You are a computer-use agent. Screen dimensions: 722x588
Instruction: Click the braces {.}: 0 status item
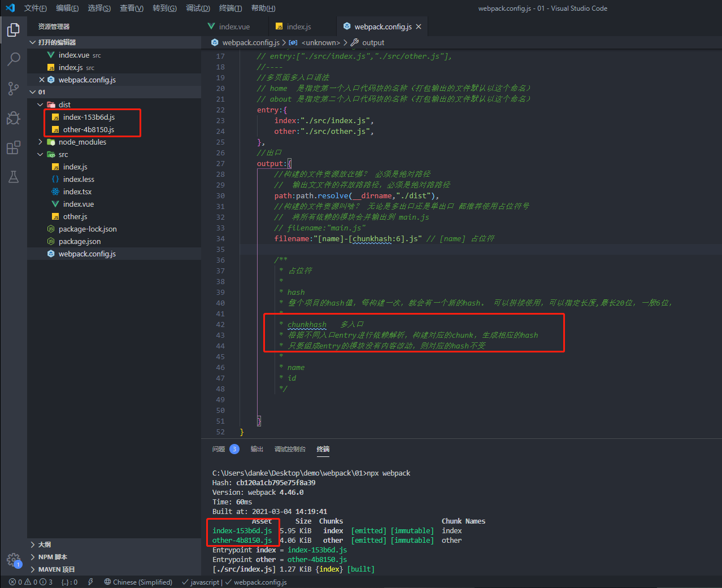[69, 582]
